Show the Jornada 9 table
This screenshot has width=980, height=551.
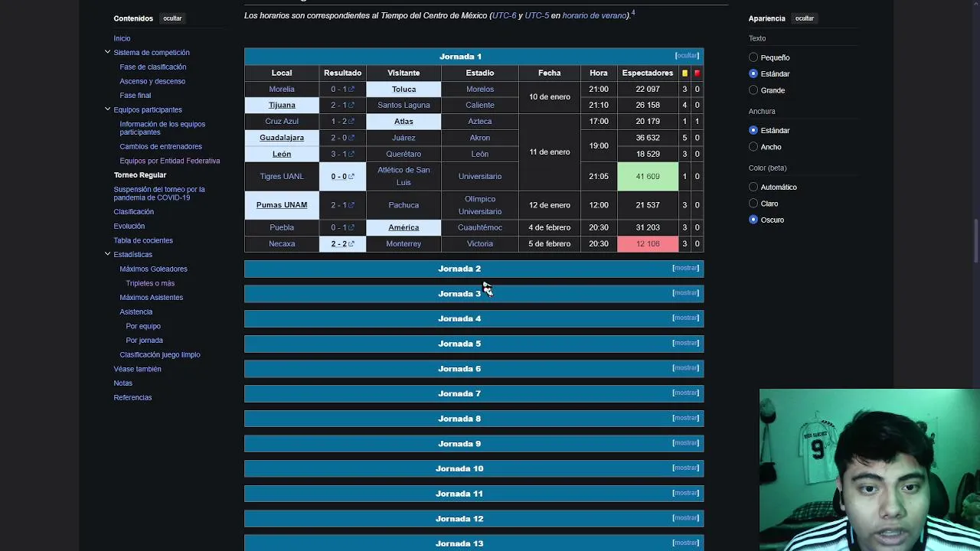pos(685,443)
